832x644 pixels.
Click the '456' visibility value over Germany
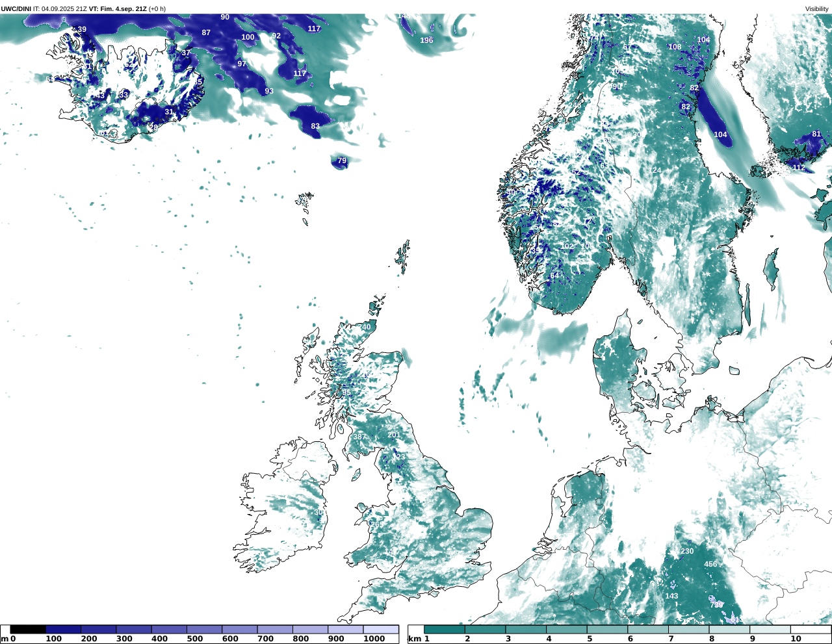click(x=711, y=564)
